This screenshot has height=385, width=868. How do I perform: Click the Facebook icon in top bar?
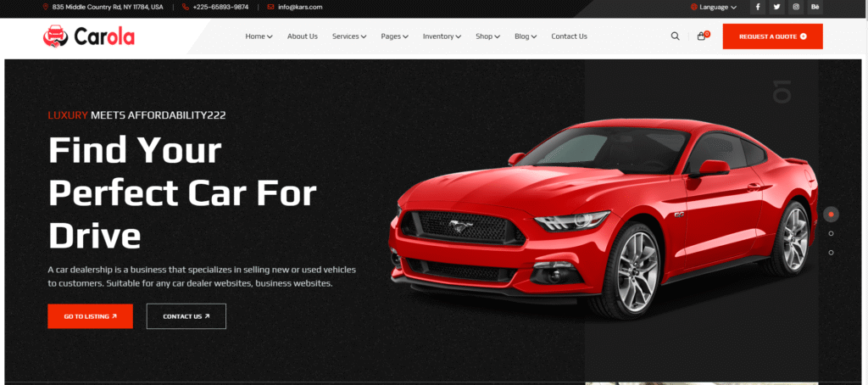pos(757,7)
